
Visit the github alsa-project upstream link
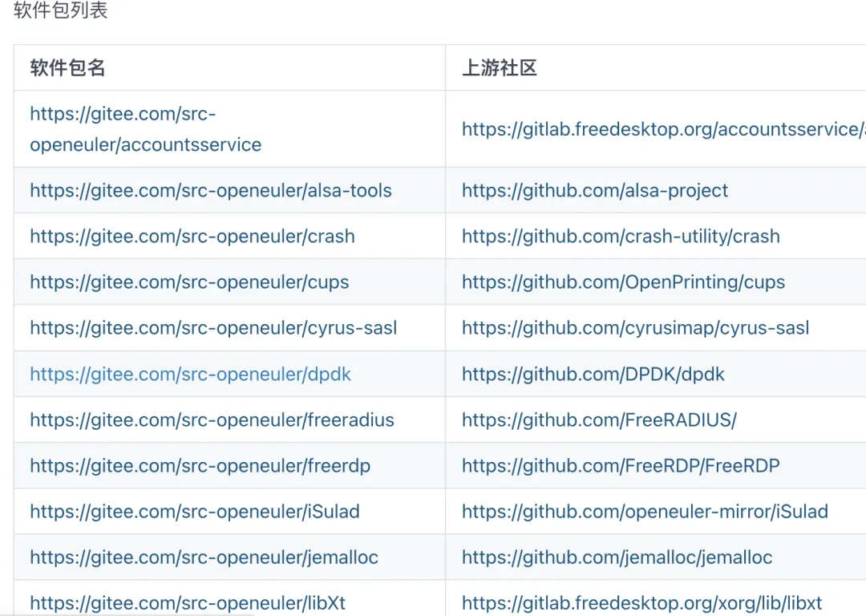(595, 191)
